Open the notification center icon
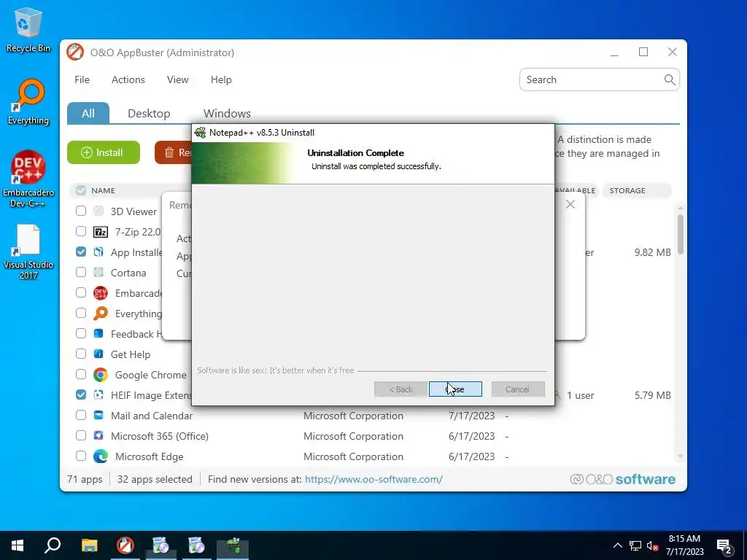Viewport: 747px width, 560px height. [x=724, y=546]
